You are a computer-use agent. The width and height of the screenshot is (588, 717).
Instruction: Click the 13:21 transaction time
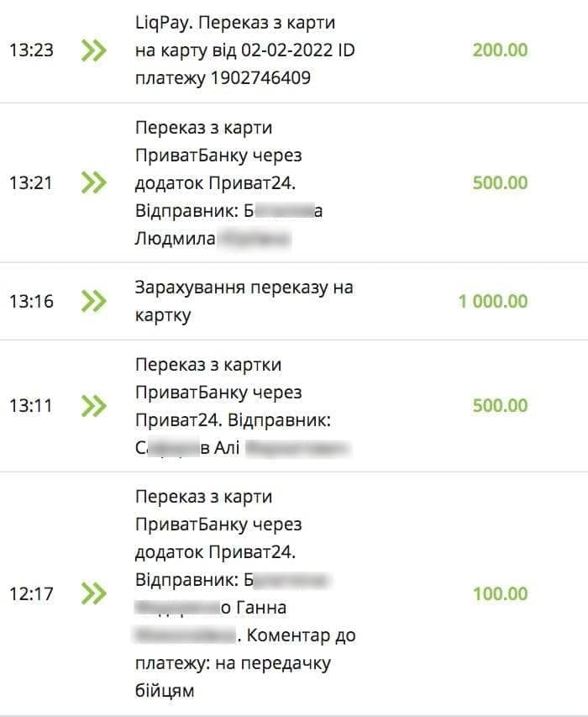31,182
